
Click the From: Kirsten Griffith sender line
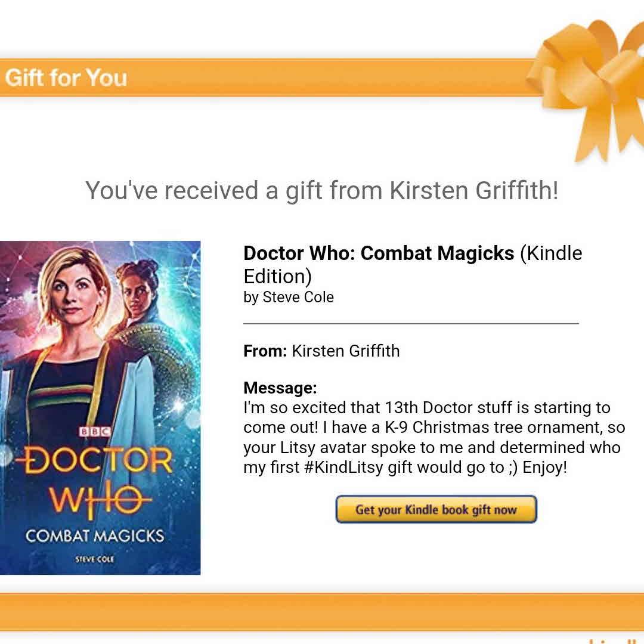click(321, 351)
